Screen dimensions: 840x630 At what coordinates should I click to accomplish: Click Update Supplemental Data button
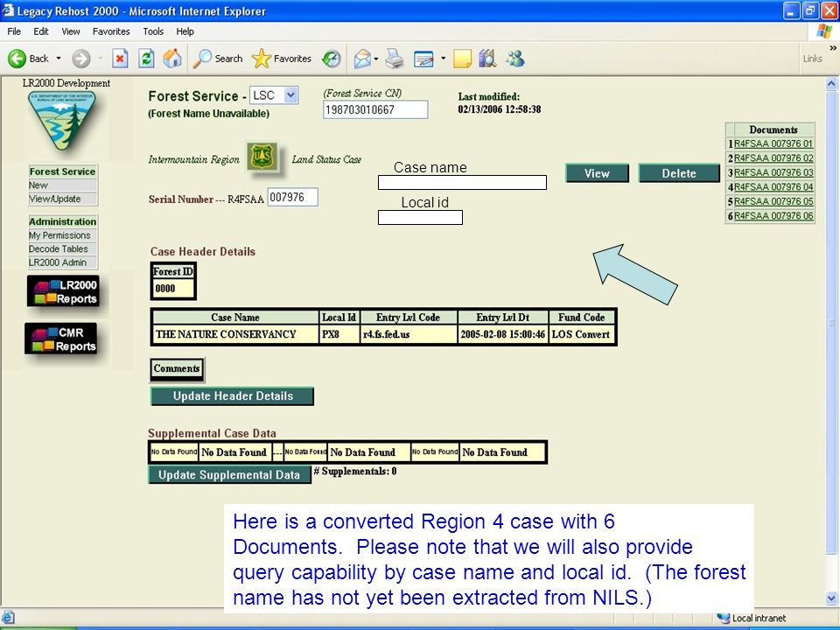(x=229, y=474)
